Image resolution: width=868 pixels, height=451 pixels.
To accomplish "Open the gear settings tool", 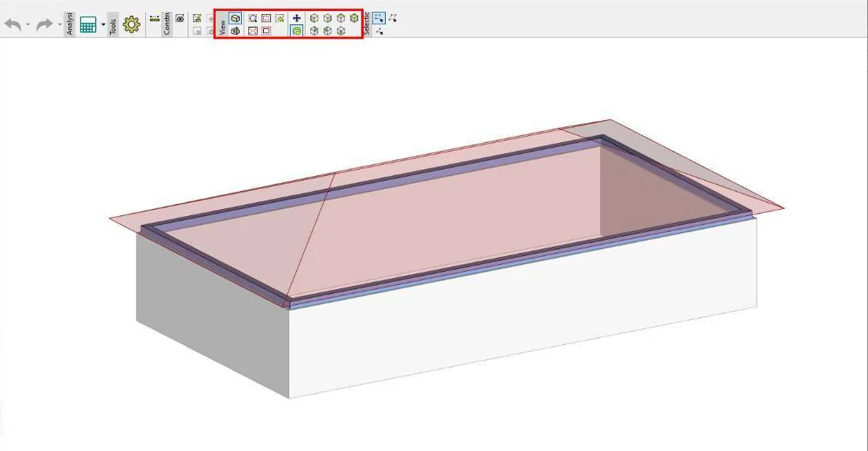I will tap(131, 25).
